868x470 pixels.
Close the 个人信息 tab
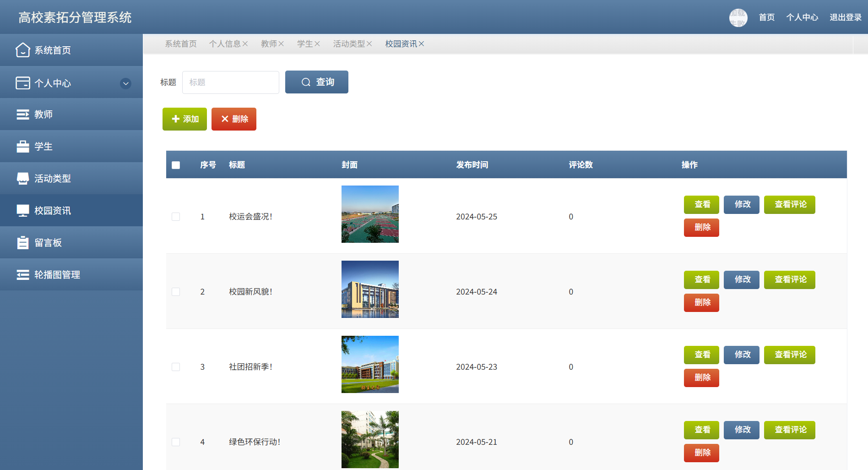coord(245,44)
